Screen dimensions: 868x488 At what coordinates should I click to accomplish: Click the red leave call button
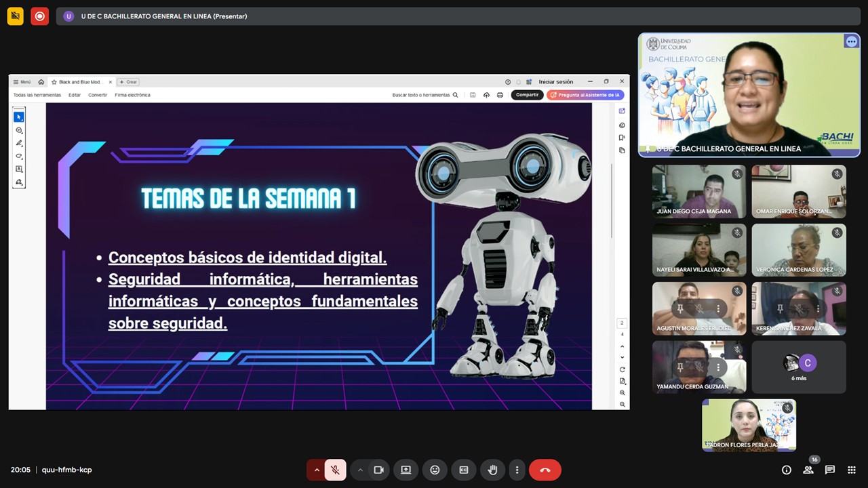click(x=545, y=470)
